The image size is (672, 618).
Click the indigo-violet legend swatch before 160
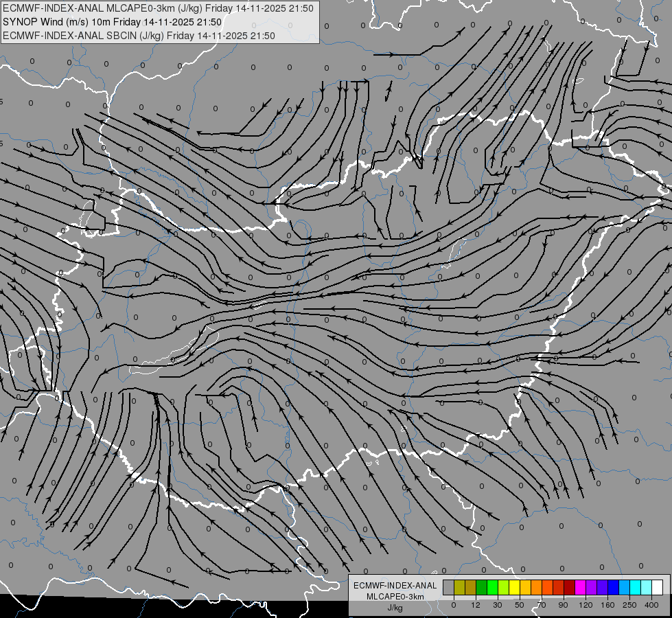click(x=603, y=587)
